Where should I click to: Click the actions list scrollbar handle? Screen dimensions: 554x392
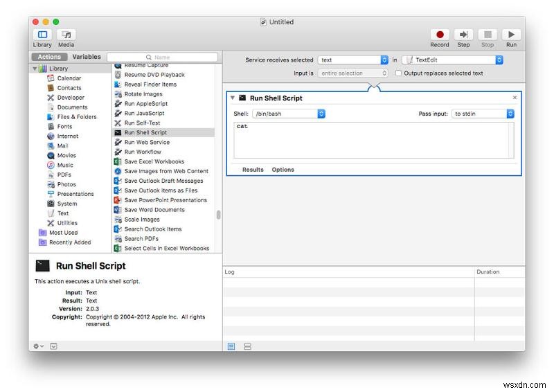pyautogui.click(x=218, y=215)
